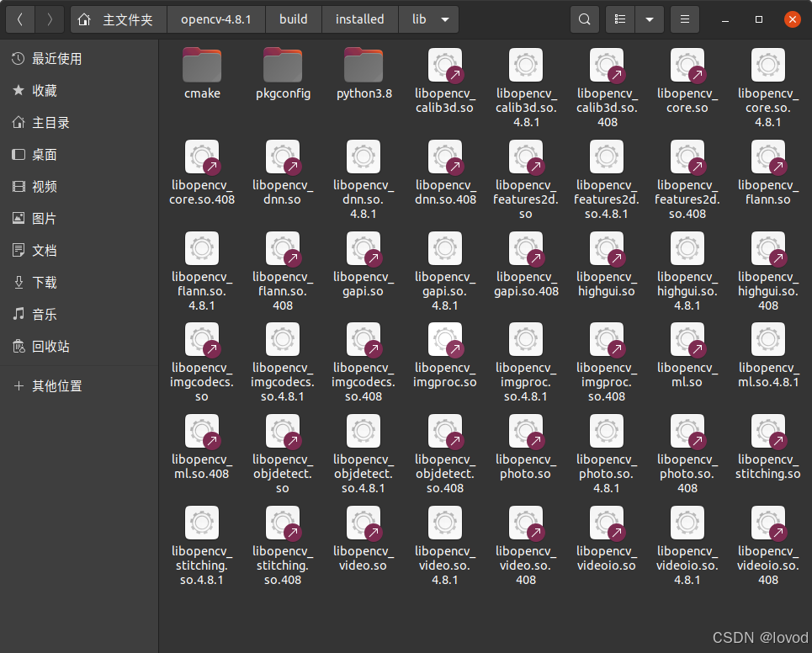Open 最近使用 in sidebar
The image size is (812, 653).
click(x=79, y=59)
